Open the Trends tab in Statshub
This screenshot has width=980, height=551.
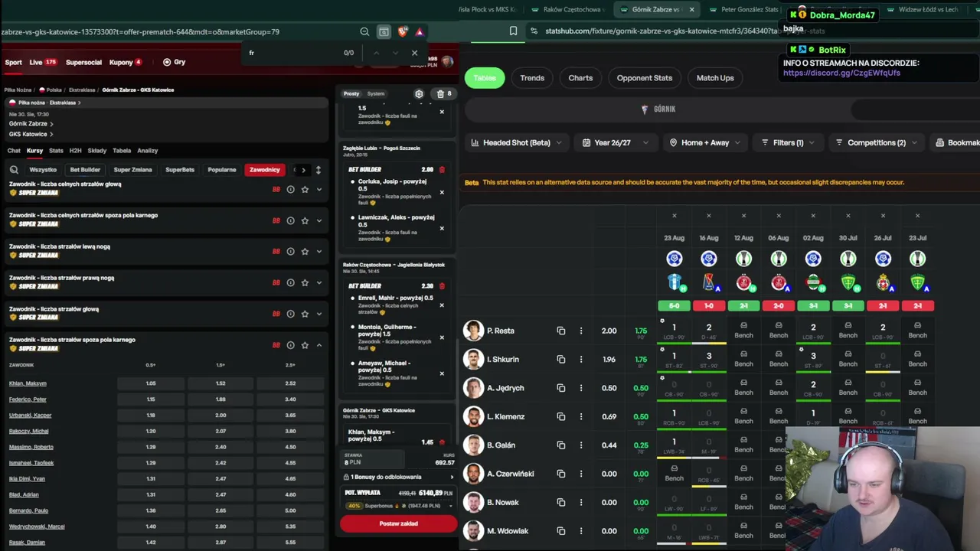(532, 78)
